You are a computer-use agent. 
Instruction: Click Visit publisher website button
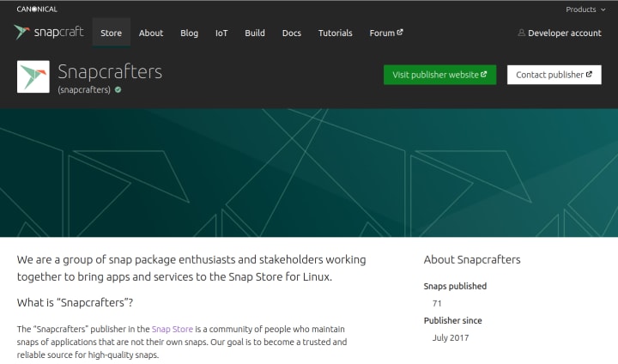(439, 75)
